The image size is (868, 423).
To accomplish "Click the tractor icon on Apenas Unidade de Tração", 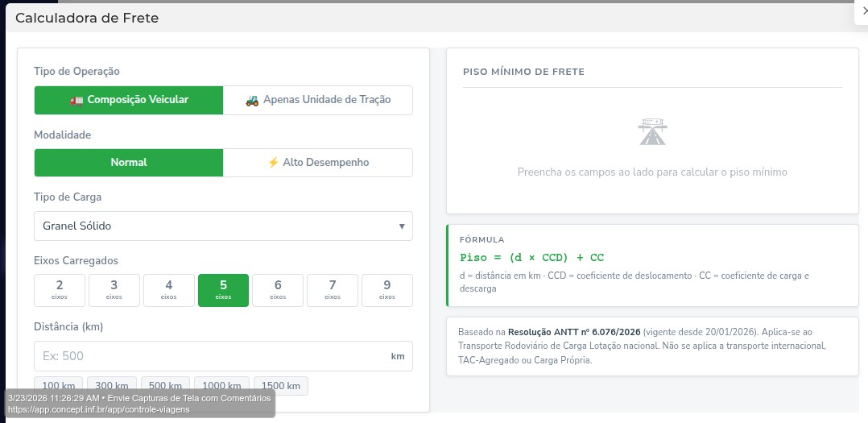I will tap(252, 100).
